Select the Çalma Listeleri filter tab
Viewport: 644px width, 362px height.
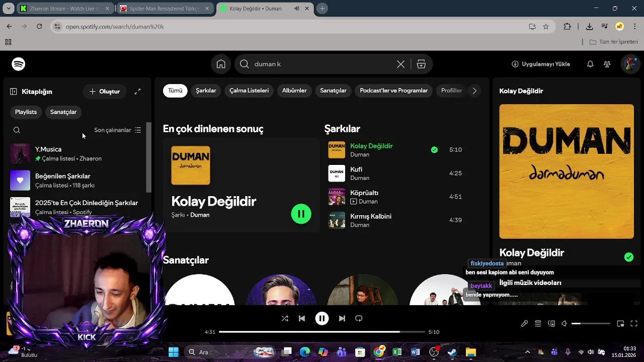tap(249, 91)
